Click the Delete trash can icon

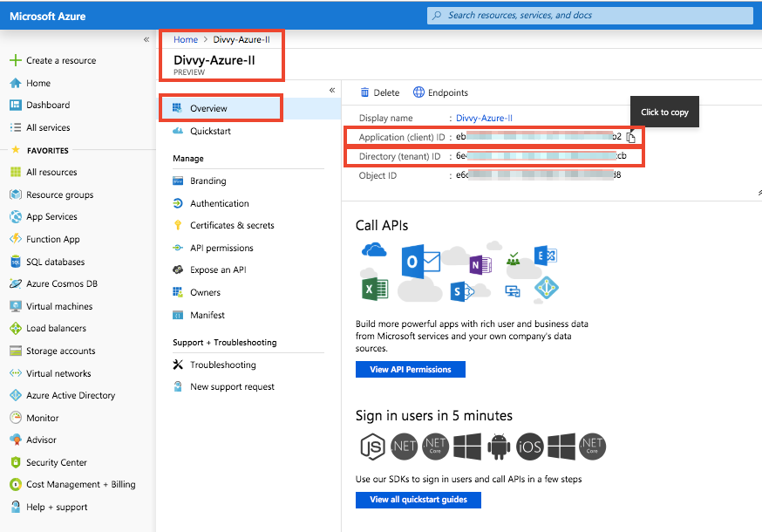coord(364,92)
